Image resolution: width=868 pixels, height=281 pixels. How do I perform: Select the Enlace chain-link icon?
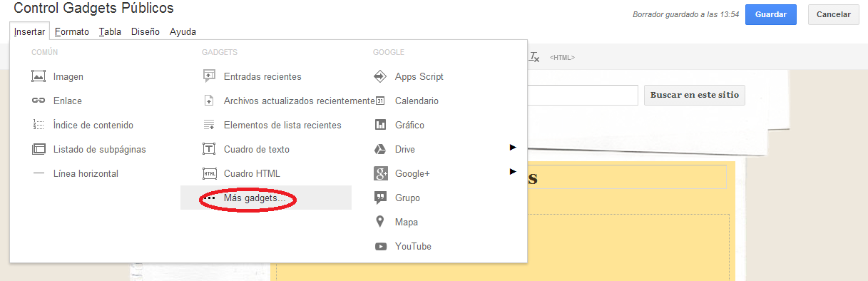(x=39, y=101)
